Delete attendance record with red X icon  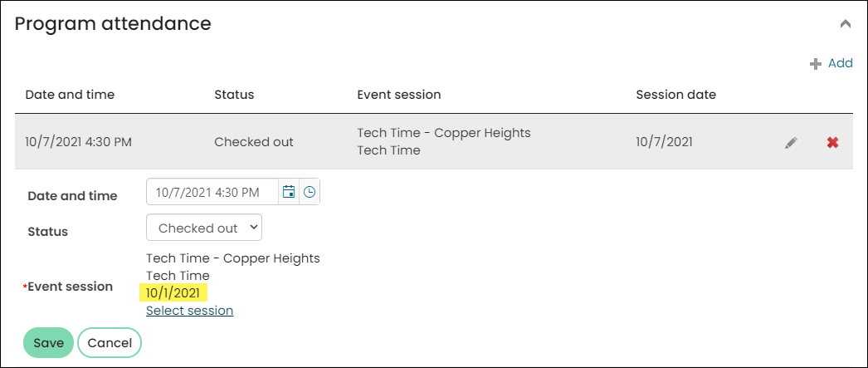pos(832,143)
